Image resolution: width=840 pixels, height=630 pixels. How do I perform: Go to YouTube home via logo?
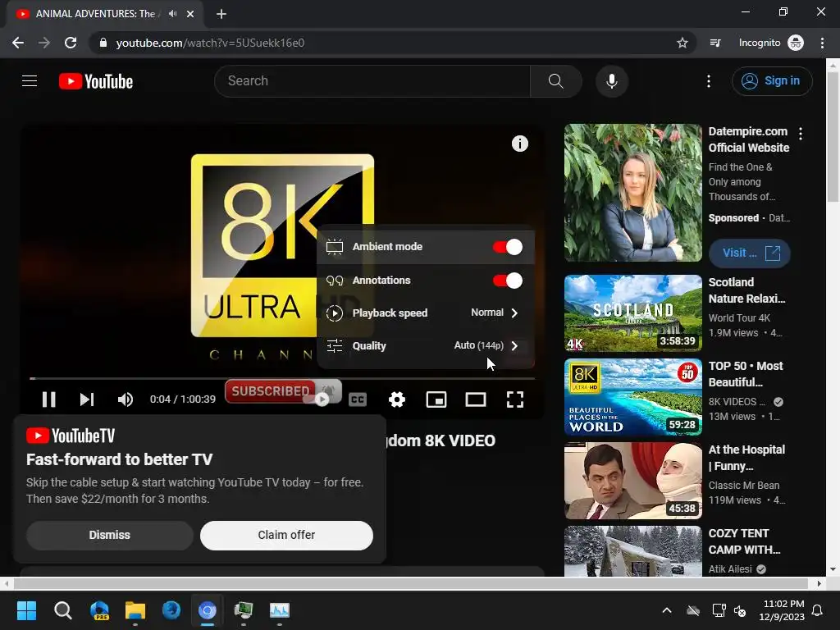(96, 81)
